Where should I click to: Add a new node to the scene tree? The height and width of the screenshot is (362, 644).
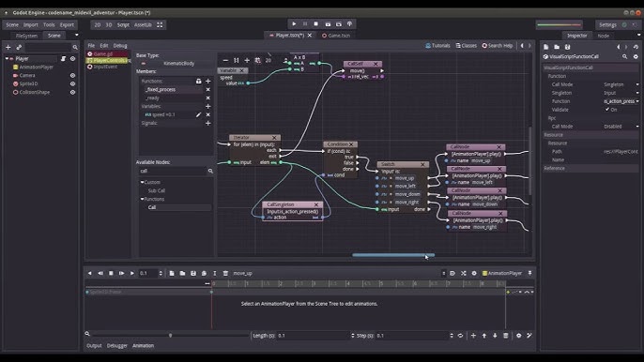click(8, 47)
